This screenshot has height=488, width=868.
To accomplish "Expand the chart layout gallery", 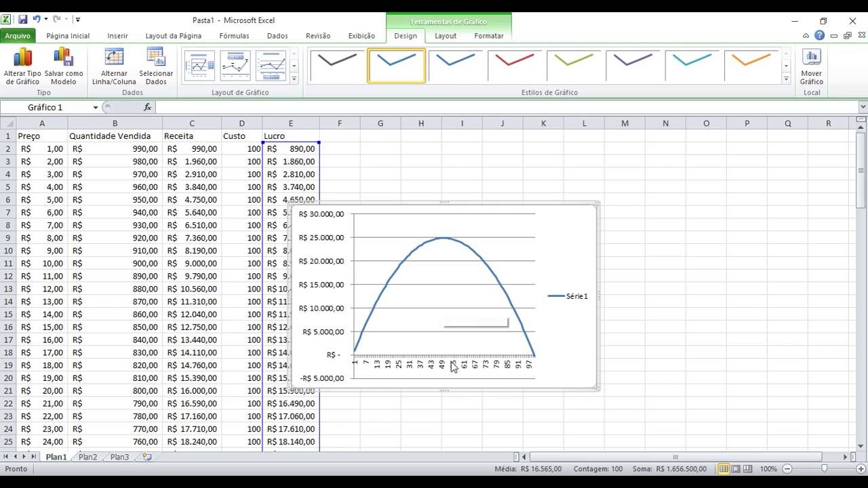I will coord(294,79).
